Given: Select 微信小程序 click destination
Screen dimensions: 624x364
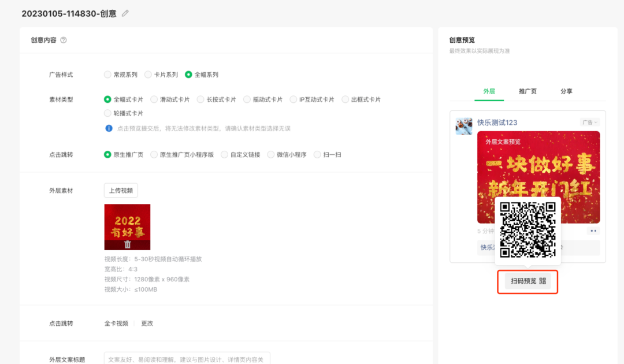Looking at the screenshot, I should click(x=287, y=155).
